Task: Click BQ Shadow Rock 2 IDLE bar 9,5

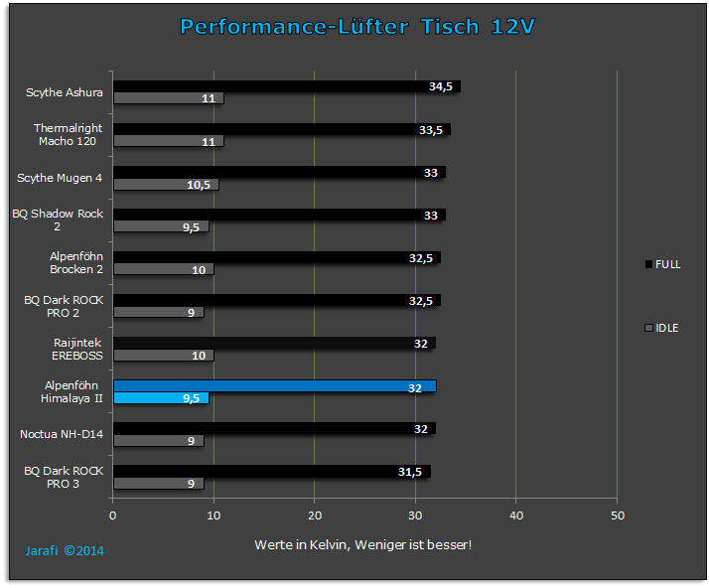Action: [x=161, y=226]
